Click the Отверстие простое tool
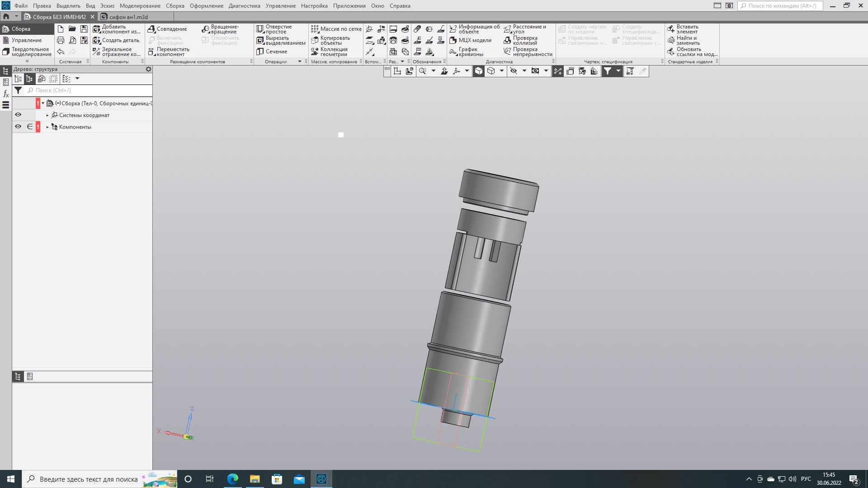The image size is (868, 488). [274, 29]
